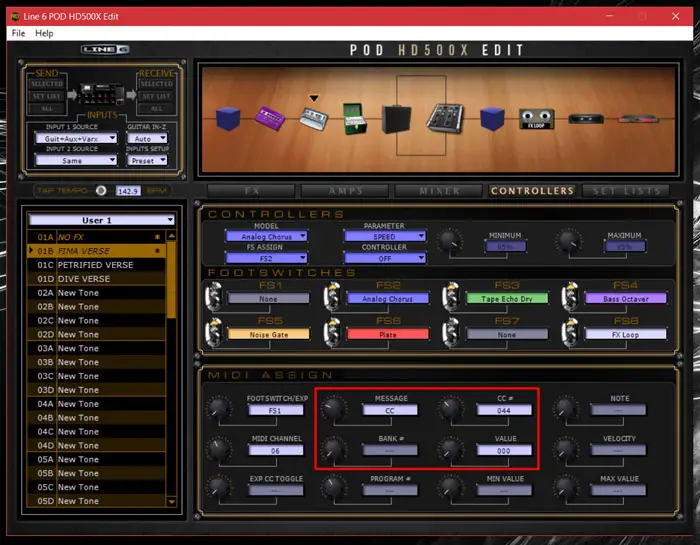Switch to the SET LISTS tab
700x545 pixels.
click(x=626, y=191)
